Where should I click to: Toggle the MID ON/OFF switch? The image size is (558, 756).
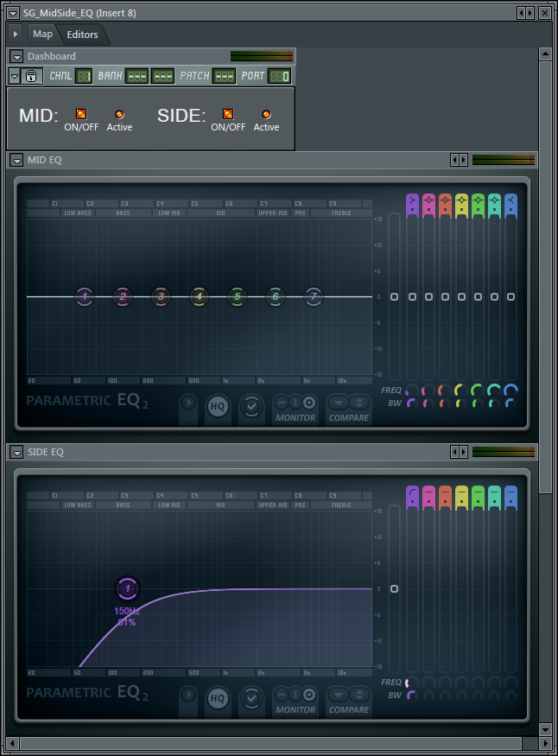(x=81, y=114)
